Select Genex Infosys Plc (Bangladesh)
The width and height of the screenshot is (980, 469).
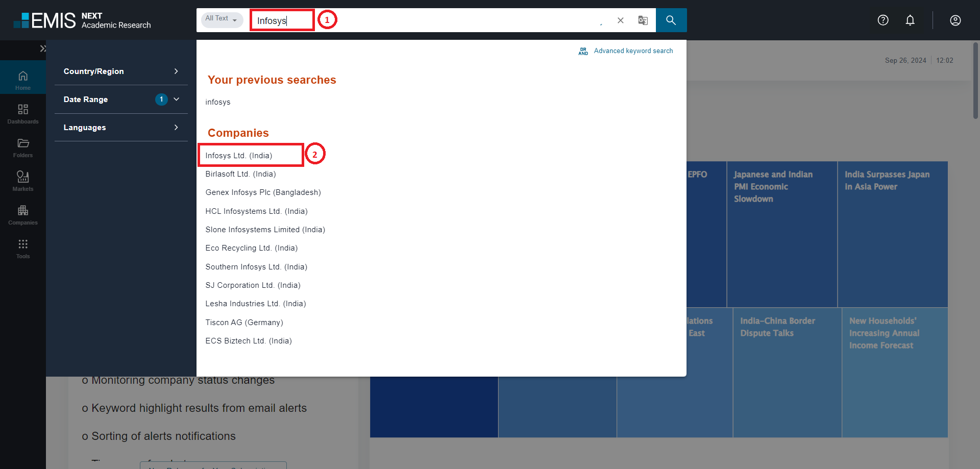[x=263, y=192]
